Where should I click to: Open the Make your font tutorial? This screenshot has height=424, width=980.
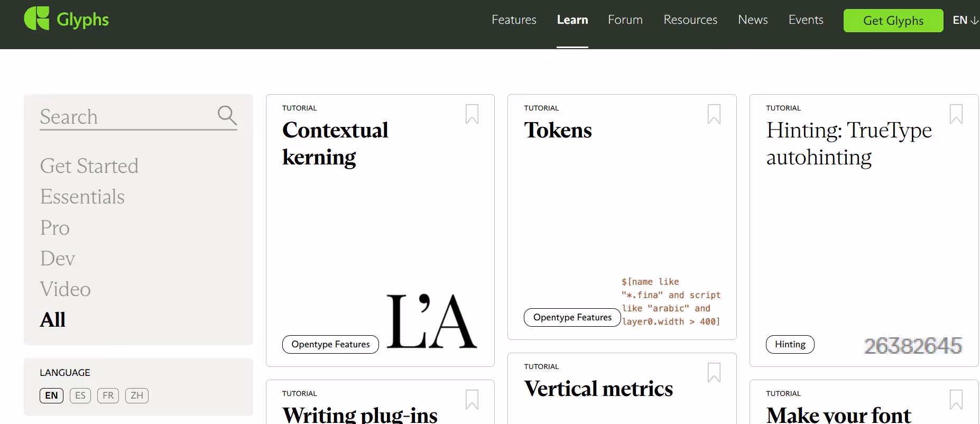coord(839,415)
